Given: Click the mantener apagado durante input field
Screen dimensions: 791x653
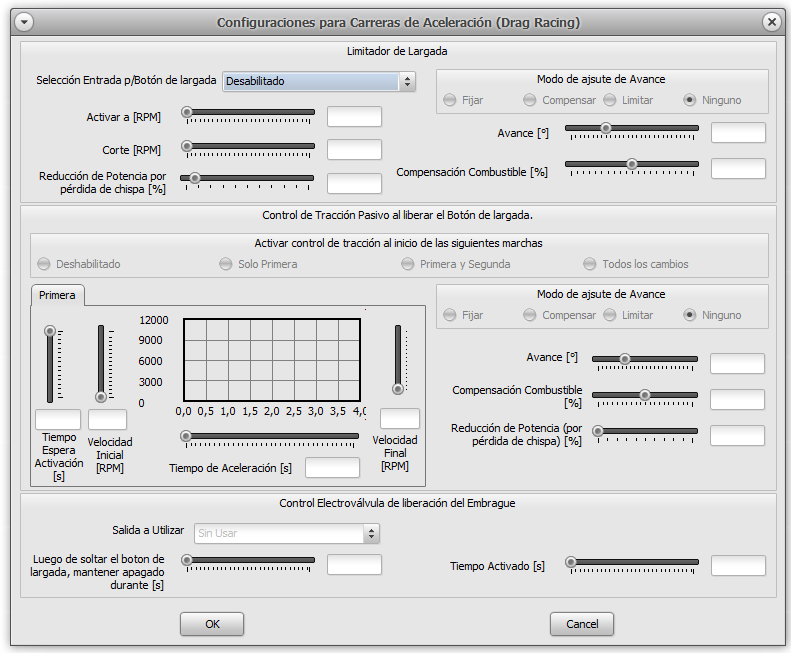Looking at the screenshot, I should coord(354,565).
